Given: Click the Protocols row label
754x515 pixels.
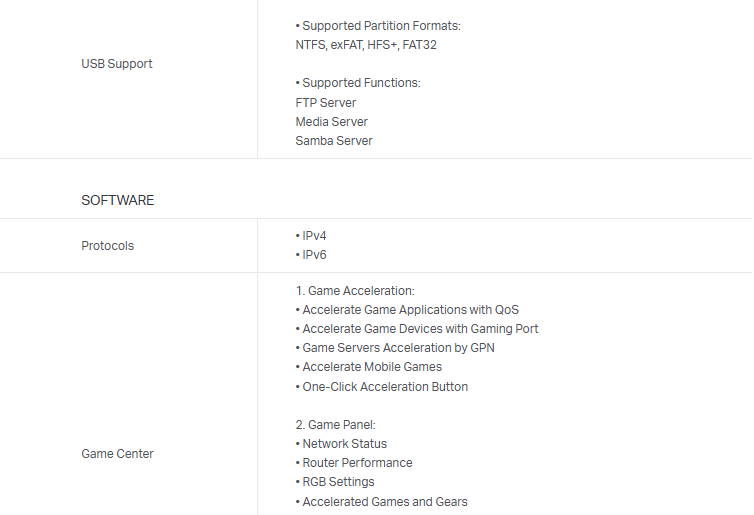Looking at the screenshot, I should (108, 246).
